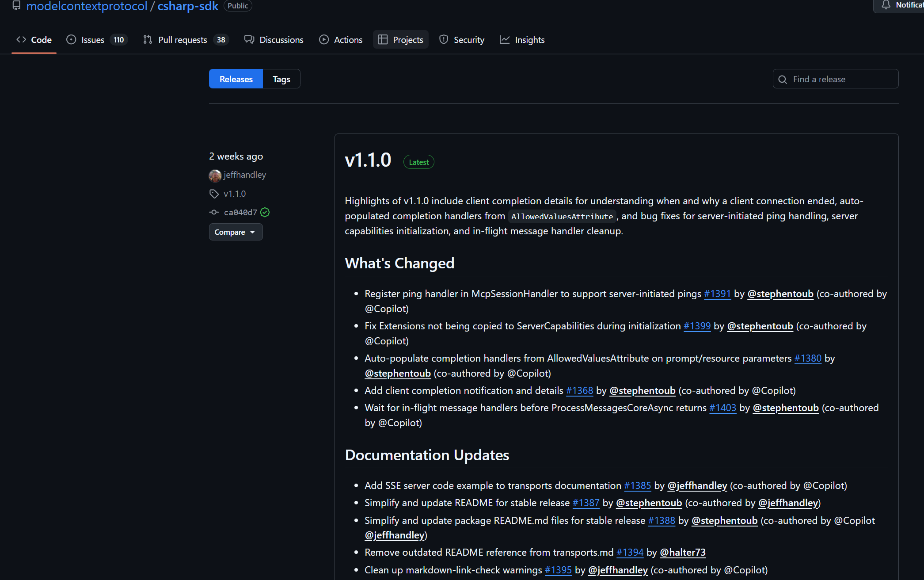
Task: Visit @halter73's profile
Action: click(x=683, y=553)
